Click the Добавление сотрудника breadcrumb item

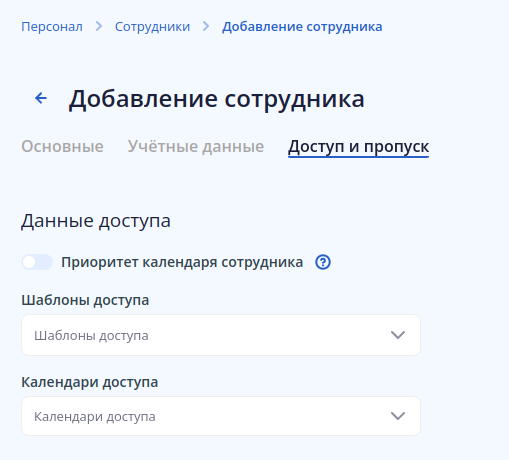302,27
